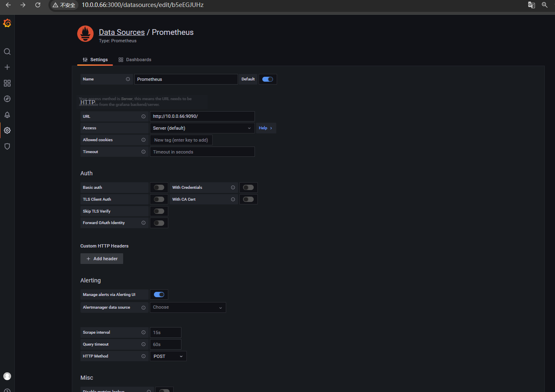This screenshot has width=555, height=392.
Task: Open the Dashboards grid icon in sidebar
Action: 7,83
